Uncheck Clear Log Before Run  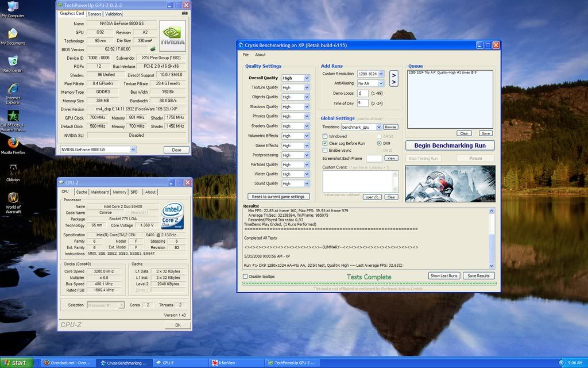(x=325, y=143)
